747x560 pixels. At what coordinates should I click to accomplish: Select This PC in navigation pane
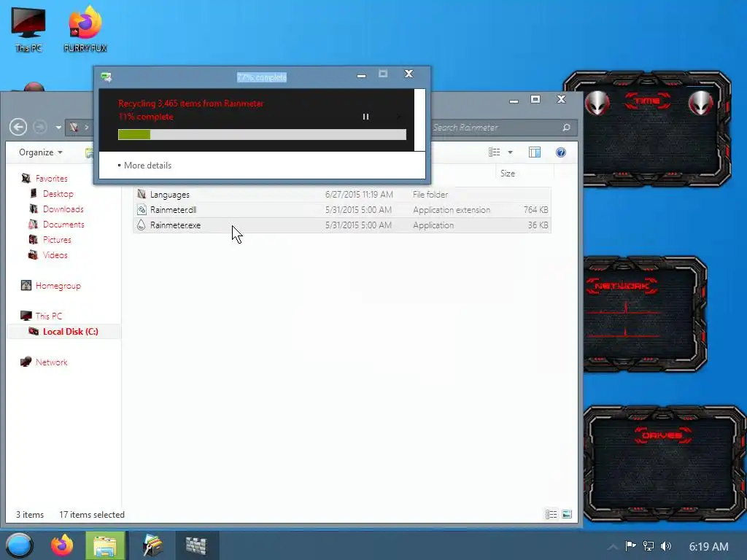click(x=49, y=316)
